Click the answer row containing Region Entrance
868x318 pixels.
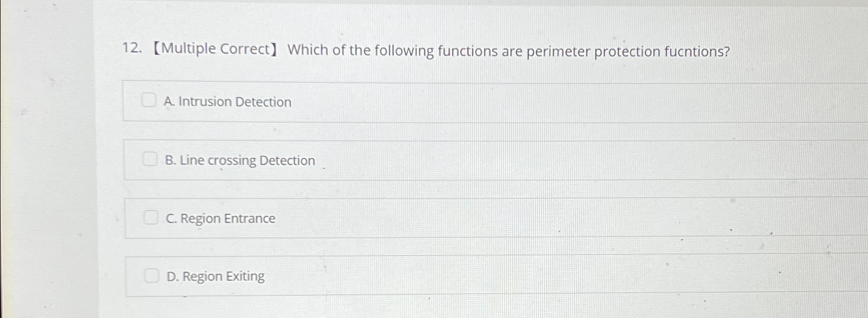361,218
